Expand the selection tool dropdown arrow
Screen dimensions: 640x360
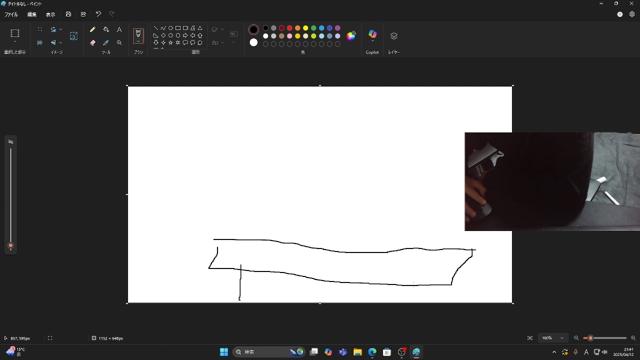point(15,42)
